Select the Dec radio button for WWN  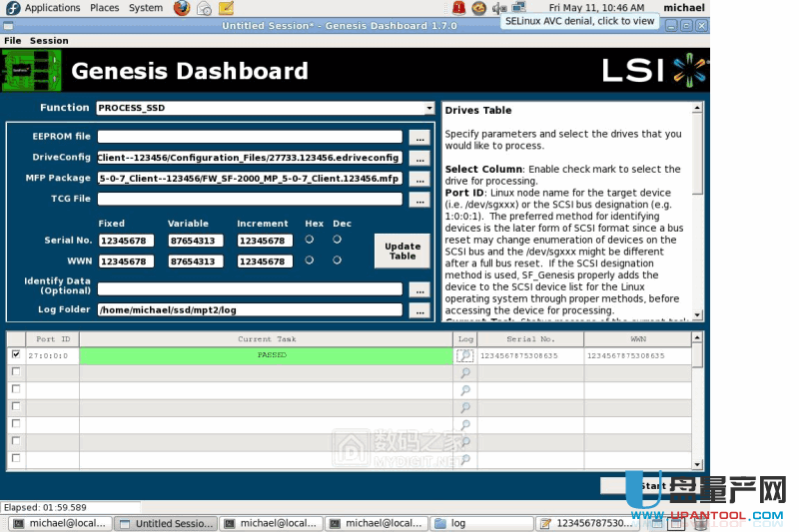point(337,261)
